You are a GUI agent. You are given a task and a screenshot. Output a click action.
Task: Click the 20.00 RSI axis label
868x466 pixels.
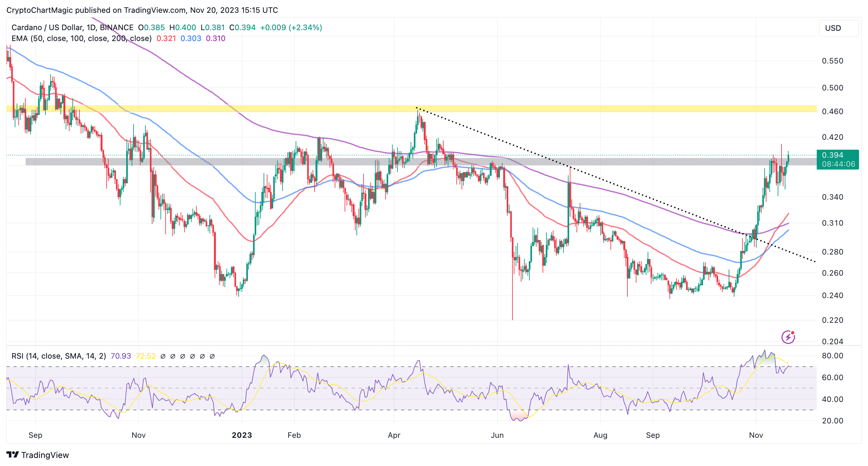pos(833,421)
